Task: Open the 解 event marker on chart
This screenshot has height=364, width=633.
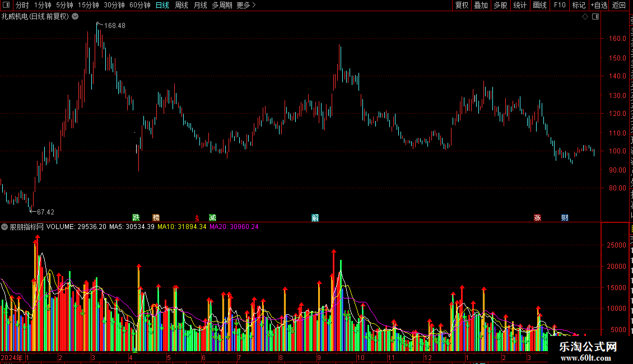Action: pyautogui.click(x=315, y=217)
